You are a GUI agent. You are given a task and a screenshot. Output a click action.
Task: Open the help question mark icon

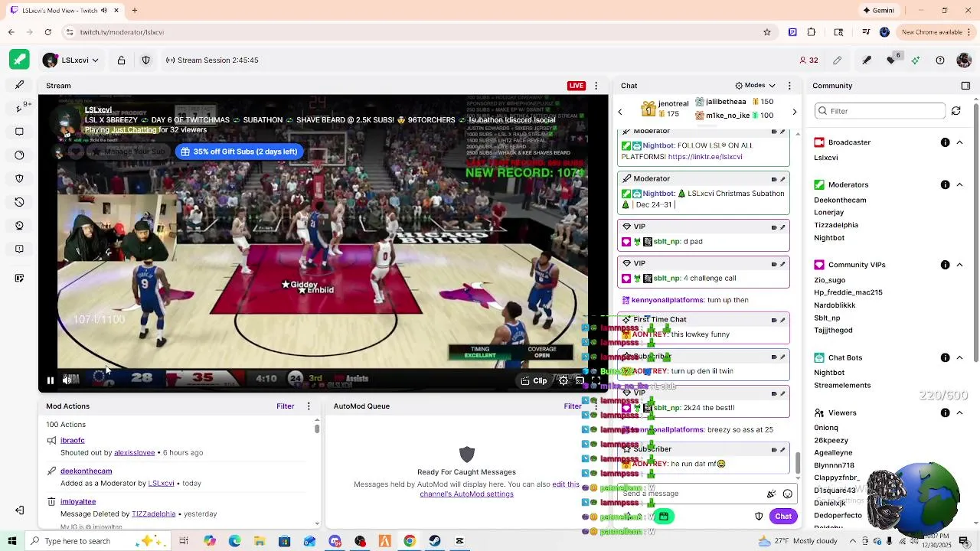940,60
